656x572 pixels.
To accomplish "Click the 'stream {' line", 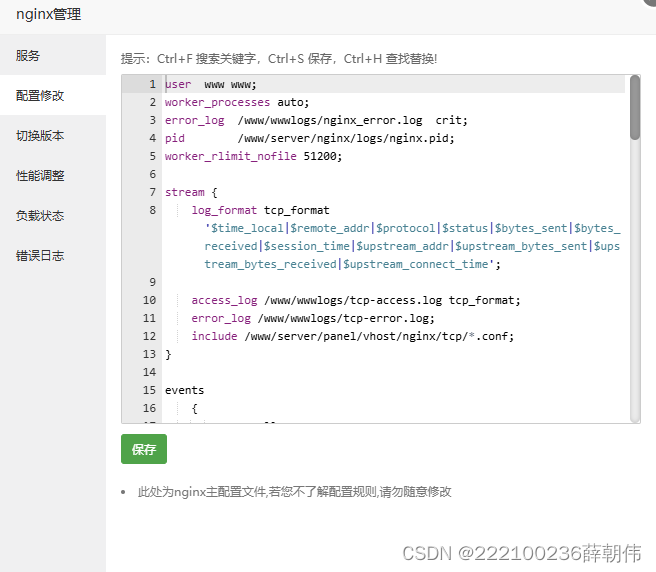I will click(191, 192).
